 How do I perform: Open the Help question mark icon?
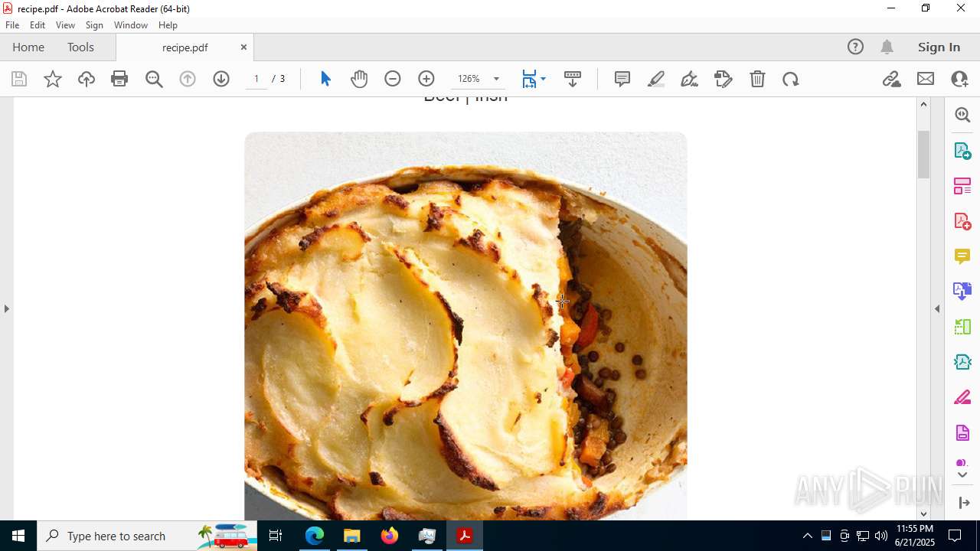[855, 47]
